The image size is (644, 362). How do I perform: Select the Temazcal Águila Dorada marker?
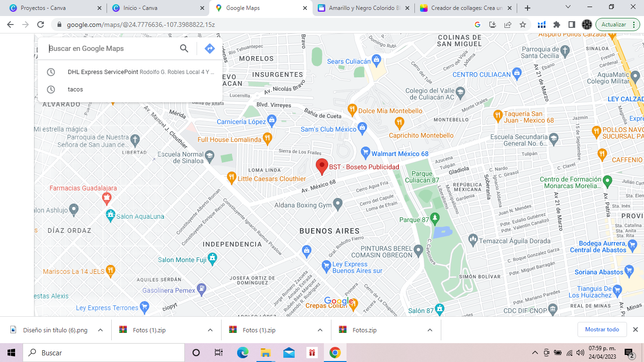point(473,240)
